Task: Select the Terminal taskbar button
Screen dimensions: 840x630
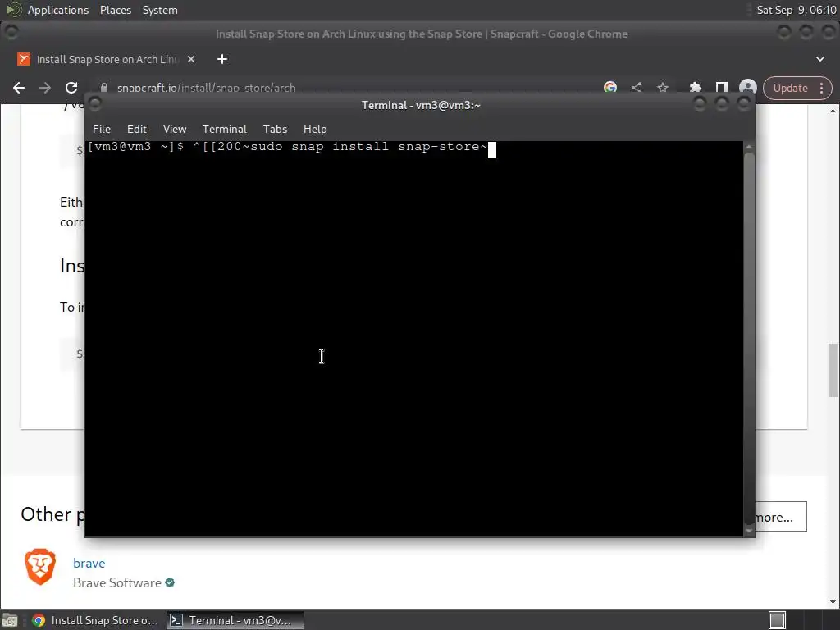Action: [x=235, y=620]
